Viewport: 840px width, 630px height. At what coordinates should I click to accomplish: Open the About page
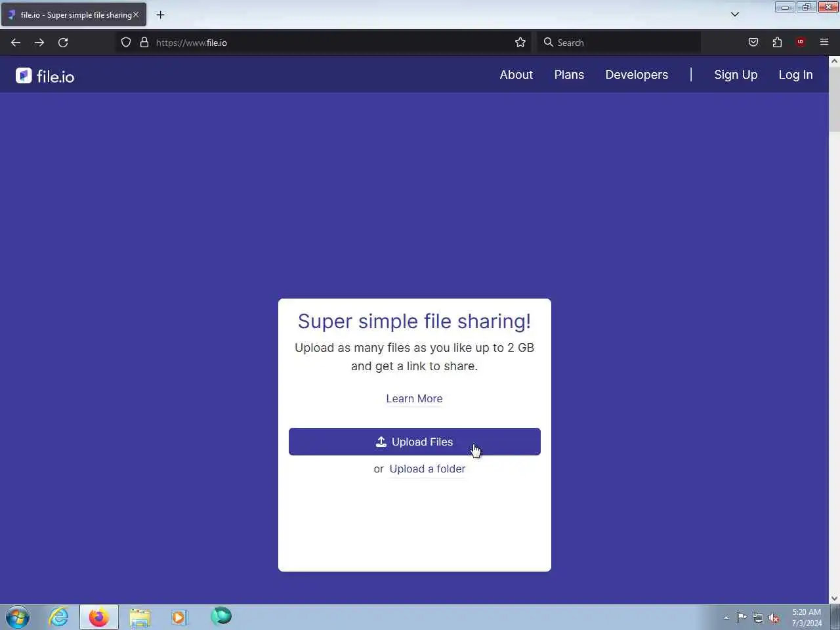coord(516,75)
